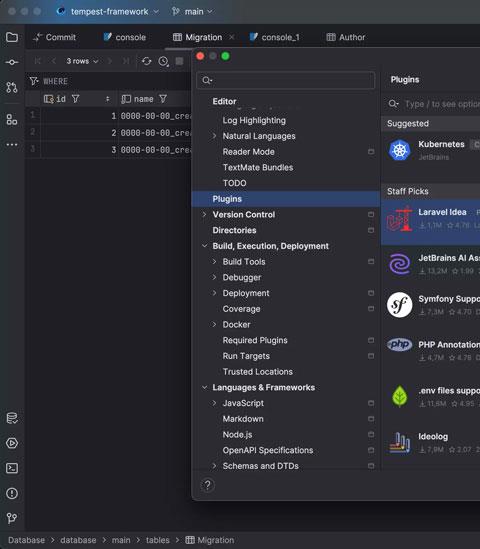The height and width of the screenshot is (549, 480).
Task: Switch to the console tab
Action: pyautogui.click(x=125, y=37)
